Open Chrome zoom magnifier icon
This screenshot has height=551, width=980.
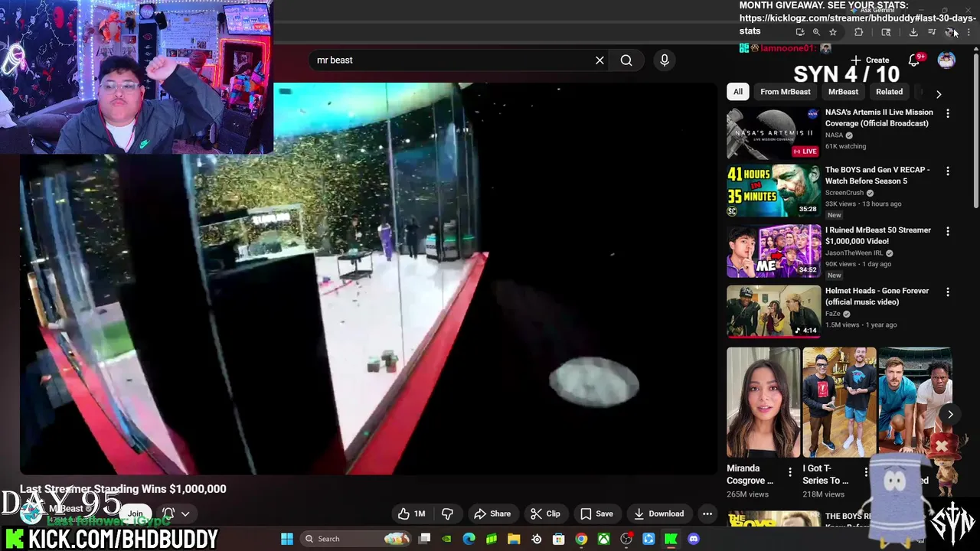[x=816, y=32]
